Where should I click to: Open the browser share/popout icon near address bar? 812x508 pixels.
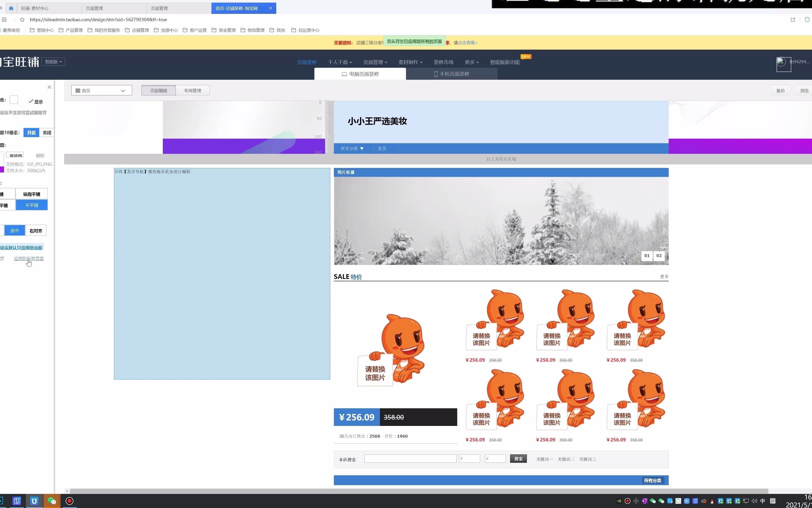[x=793, y=20]
